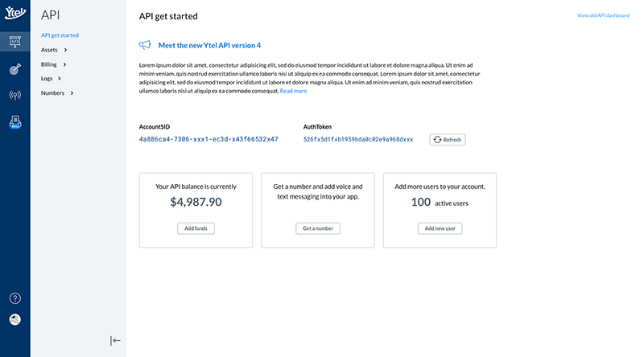The width and height of the screenshot is (644, 357).
Task: Click the Get a number button
Action: [x=317, y=228]
